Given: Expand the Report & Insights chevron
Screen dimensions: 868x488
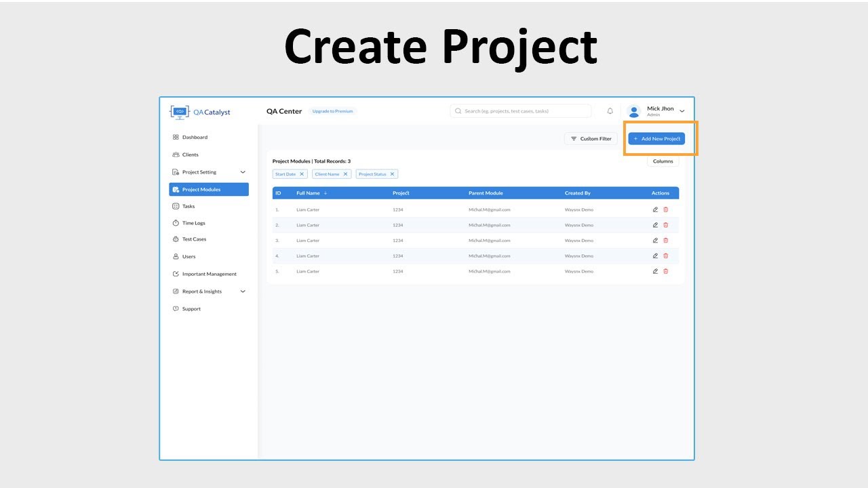Looking at the screenshot, I should 243,291.
